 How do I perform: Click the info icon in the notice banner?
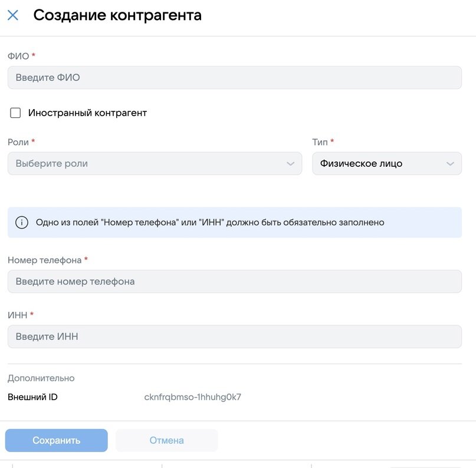22,223
